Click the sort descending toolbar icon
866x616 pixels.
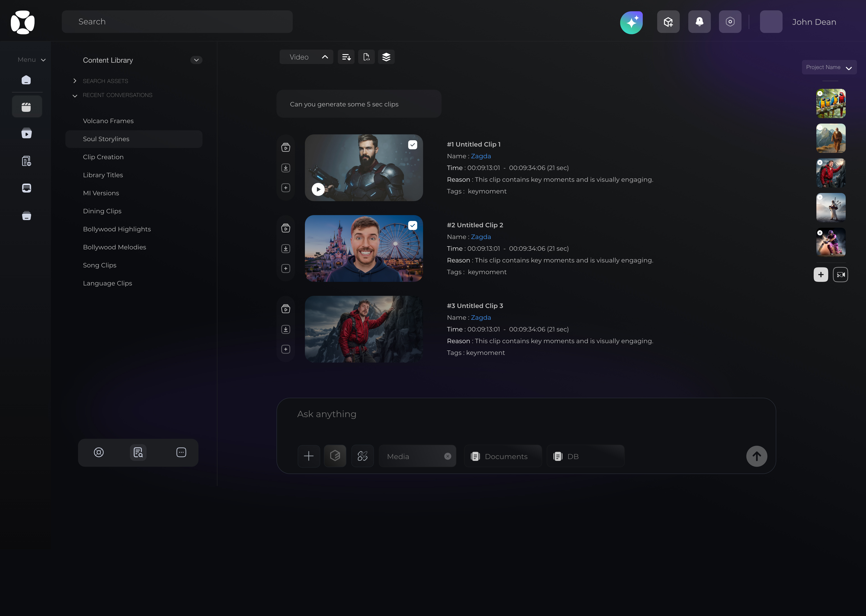tap(346, 57)
